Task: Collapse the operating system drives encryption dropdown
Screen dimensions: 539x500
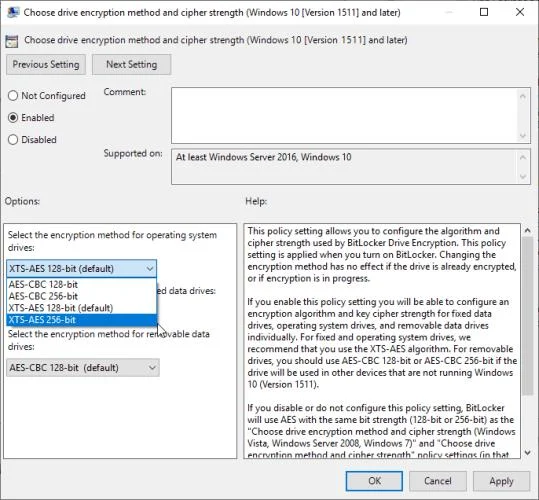Action: (81, 268)
